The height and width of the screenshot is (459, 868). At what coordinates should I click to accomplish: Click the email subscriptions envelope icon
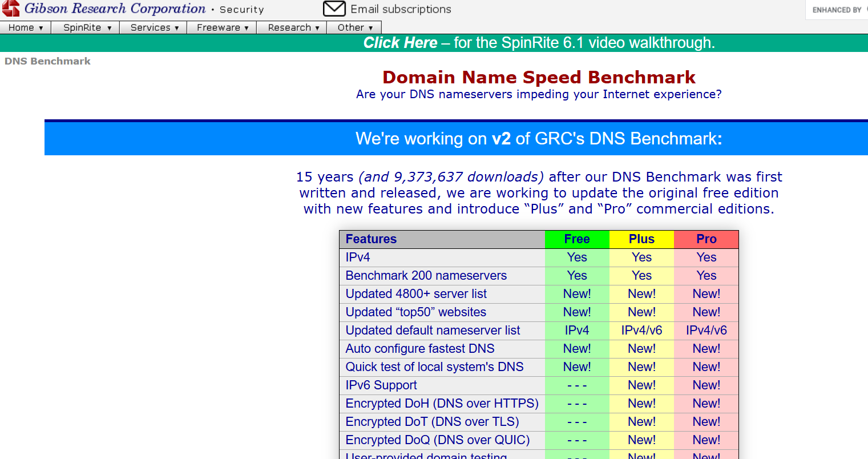(334, 9)
